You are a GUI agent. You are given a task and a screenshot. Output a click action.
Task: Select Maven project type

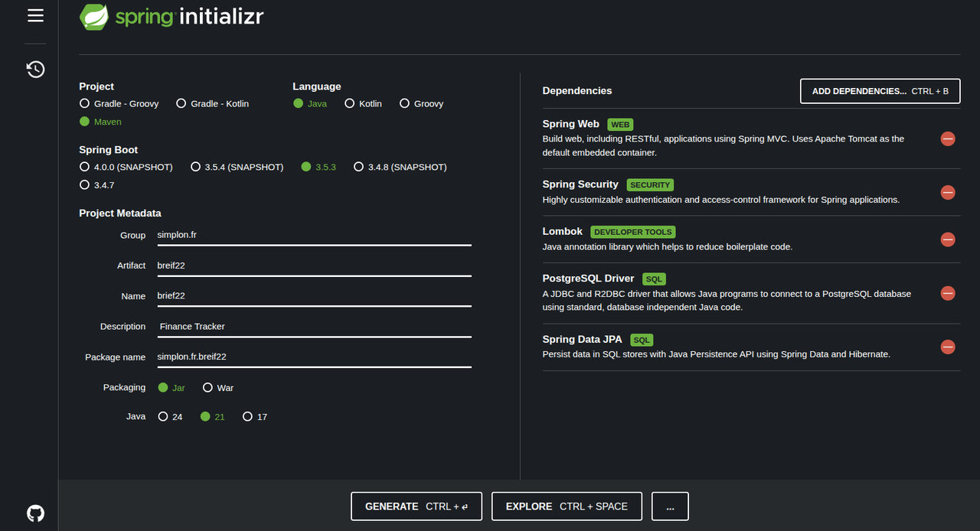pos(100,122)
